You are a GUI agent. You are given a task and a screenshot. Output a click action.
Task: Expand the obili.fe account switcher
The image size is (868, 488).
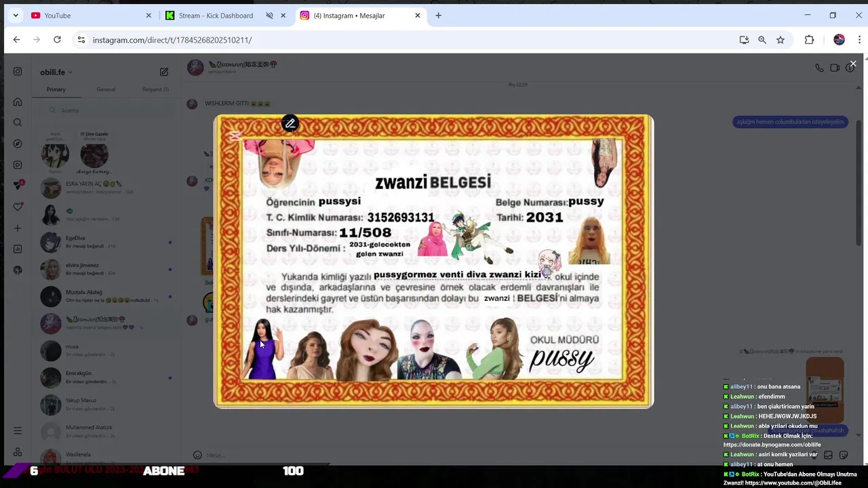pyautogui.click(x=56, y=73)
